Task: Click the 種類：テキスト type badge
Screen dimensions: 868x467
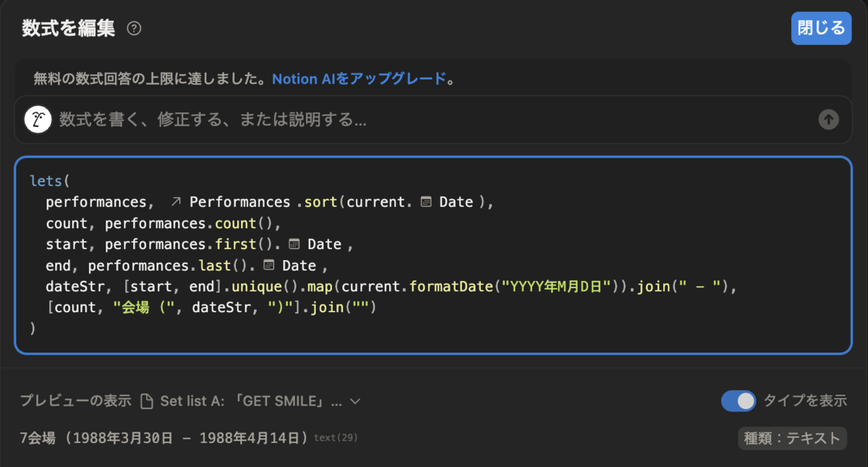Action: click(x=792, y=438)
